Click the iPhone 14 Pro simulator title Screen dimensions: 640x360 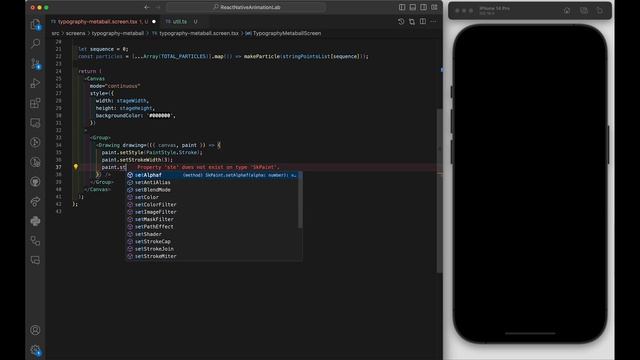pyautogui.click(x=494, y=8)
